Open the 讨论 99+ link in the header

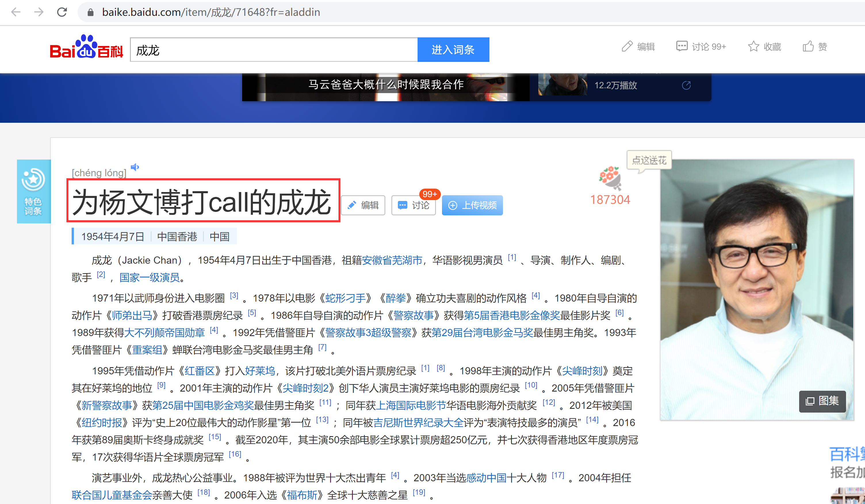pyautogui.click(x=701, y=46)
